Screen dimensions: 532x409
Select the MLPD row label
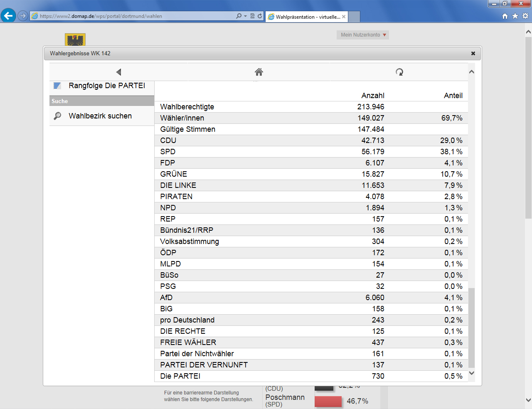[x=170, y=264]
